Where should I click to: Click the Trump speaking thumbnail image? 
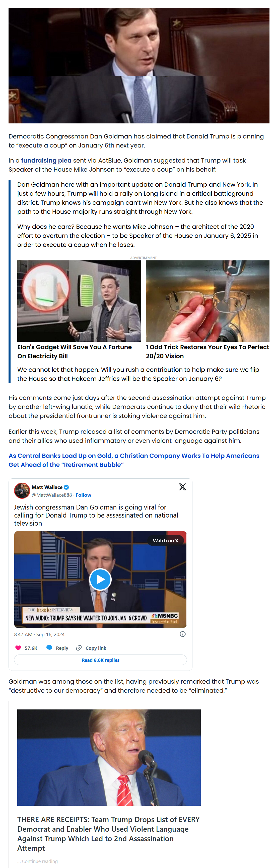point(109,757)
